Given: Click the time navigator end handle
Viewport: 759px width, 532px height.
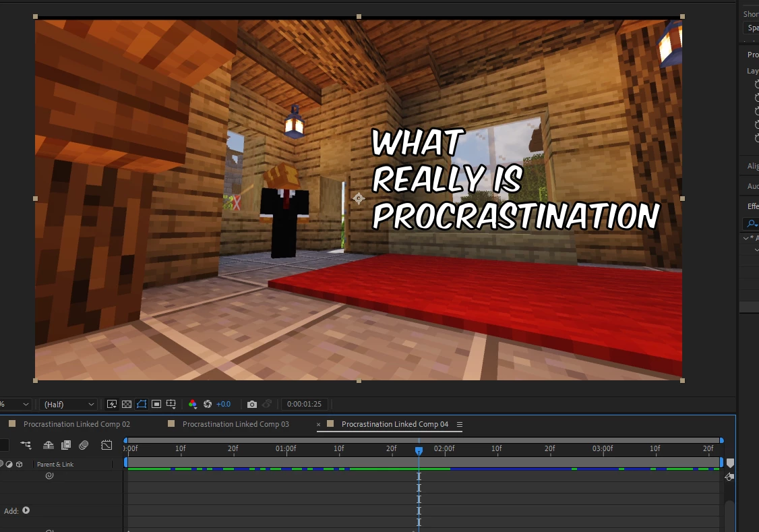Looking at the screenshot, I should tap(721, 440).
